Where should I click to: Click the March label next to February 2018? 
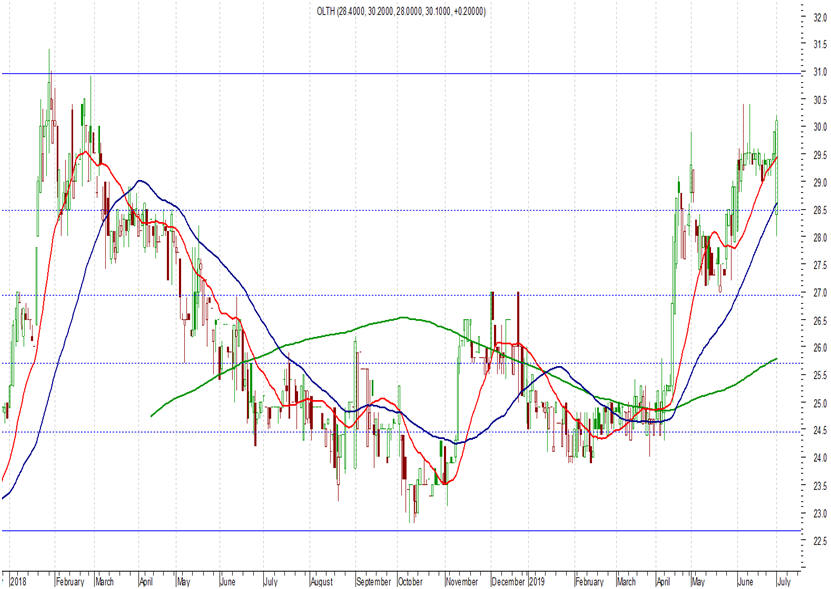(104, 582)
